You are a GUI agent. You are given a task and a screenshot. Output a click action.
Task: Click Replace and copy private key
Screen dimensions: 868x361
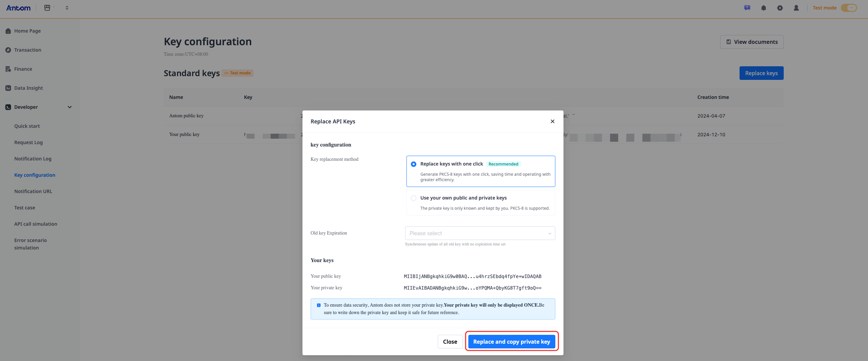(511, 341)
